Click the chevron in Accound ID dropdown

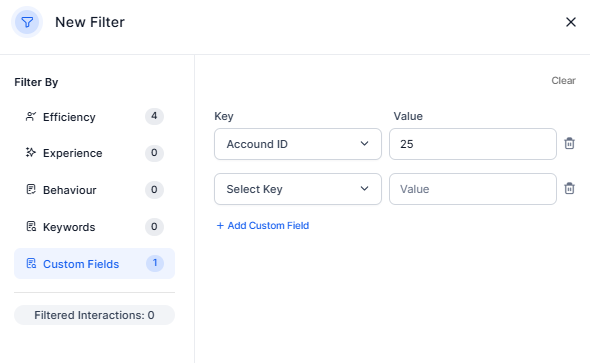[364, 144]
